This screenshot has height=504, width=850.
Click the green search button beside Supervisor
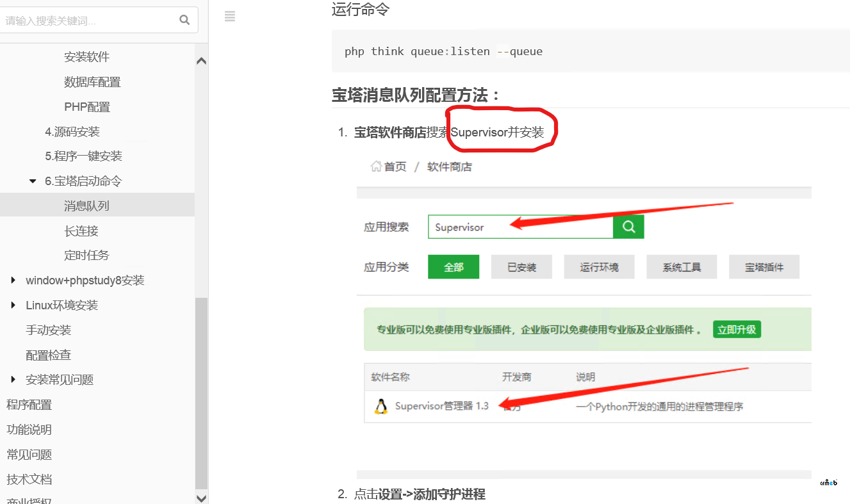pos(628,227)
